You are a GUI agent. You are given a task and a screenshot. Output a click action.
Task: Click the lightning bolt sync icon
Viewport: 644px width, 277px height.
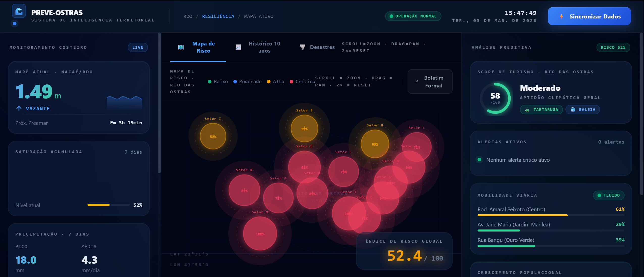pyautogui.click(x=561, y=16)
